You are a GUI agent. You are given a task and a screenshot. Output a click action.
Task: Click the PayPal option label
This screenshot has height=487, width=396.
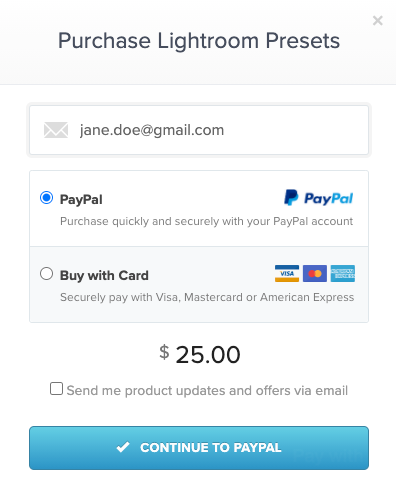tap(81, 200)
